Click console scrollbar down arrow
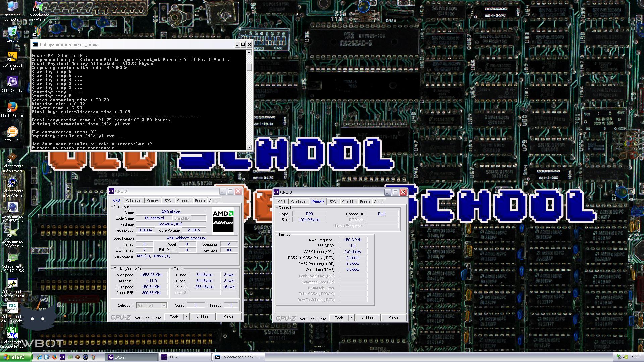The image size is (644, 362). point(249,147)
